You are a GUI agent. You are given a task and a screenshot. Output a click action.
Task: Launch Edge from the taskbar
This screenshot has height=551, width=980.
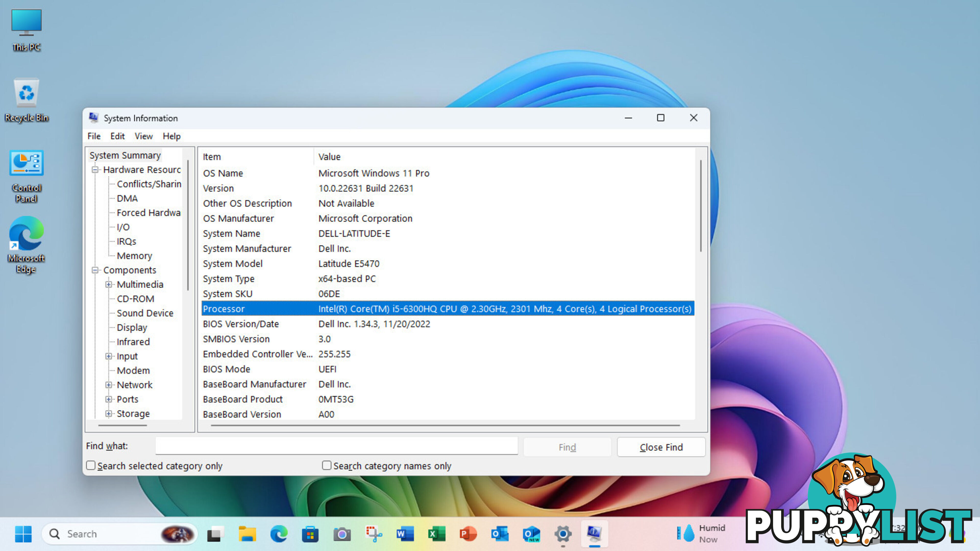pyautogui.click(x=278, y=534)
